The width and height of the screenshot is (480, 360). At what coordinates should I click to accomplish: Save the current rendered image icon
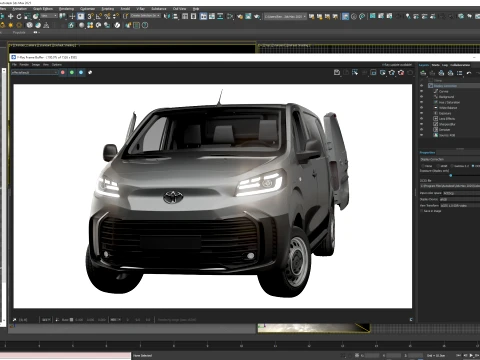pyautogui.click(x=337, y=72)
